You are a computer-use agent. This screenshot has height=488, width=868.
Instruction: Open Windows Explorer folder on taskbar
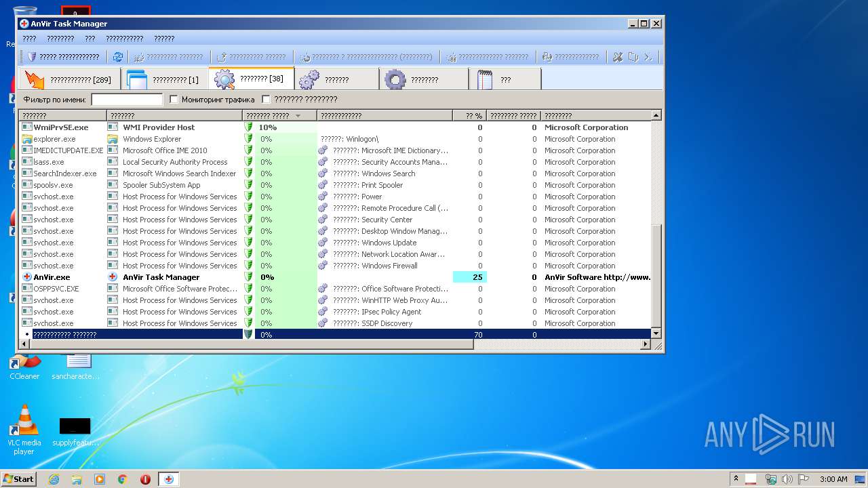pos(77,479)
